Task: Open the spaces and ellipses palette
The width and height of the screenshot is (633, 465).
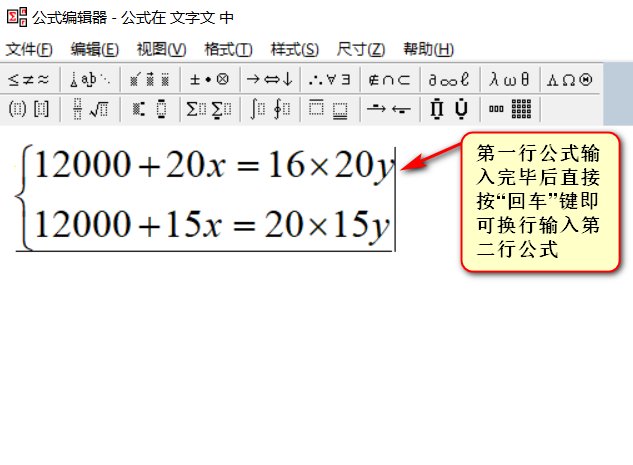Action: pyautogui.click(x=90, y=80)
